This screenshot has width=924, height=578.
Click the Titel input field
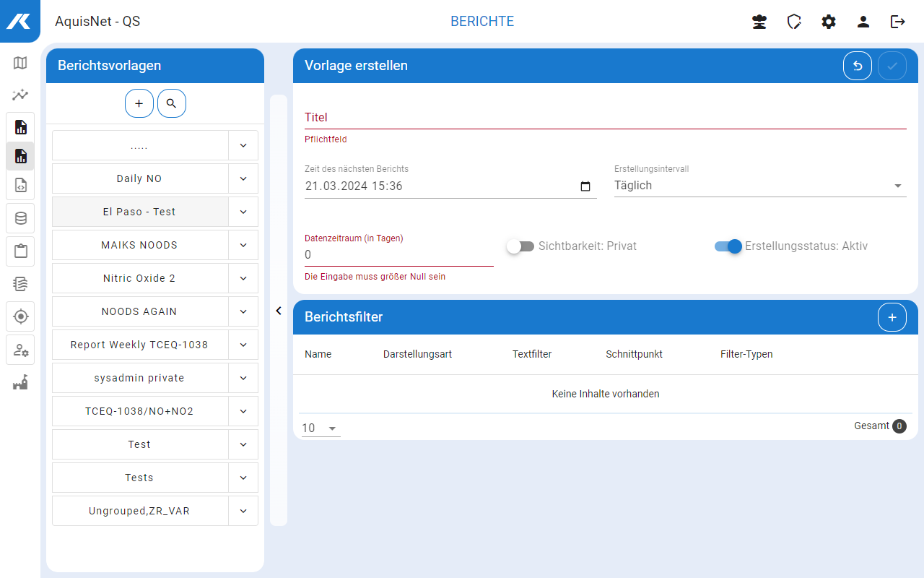(x=605, y=117)
